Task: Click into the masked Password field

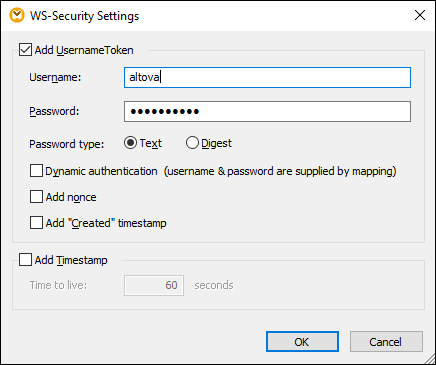Action: [267, 111]
